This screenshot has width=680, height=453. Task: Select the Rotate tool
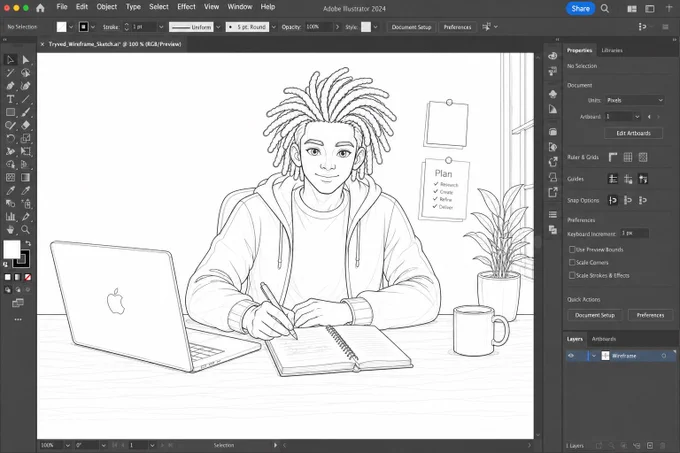pyautogui.click(x=10, y=138)
